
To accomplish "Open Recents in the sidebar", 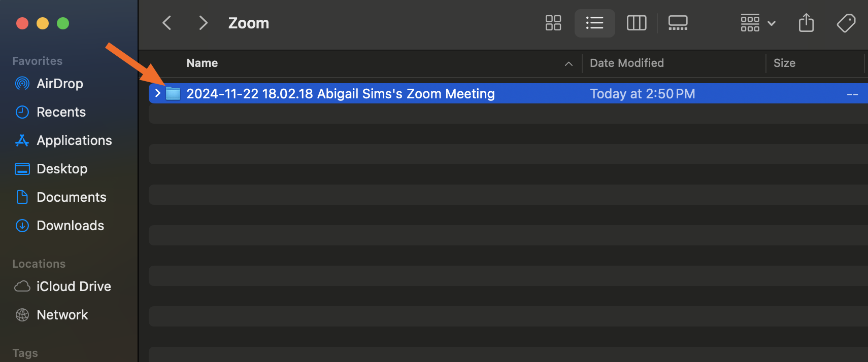I will tap(61, 112).
